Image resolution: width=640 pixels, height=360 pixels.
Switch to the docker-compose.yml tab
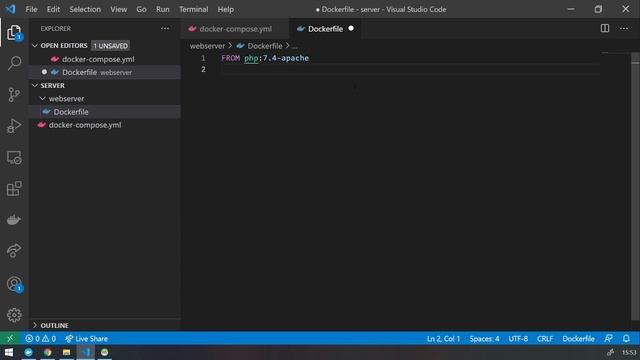click(x=235, y=29)
